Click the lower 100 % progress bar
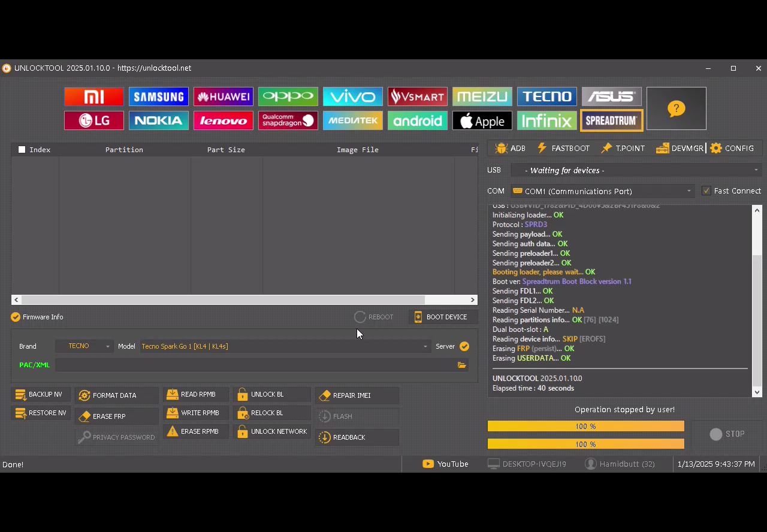767x532 pixels. [585, 444]
